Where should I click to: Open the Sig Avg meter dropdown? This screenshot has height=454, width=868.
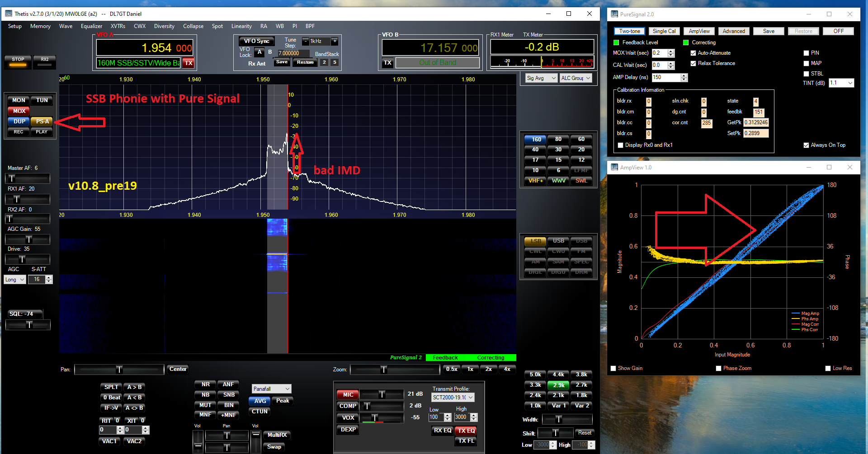541,78
